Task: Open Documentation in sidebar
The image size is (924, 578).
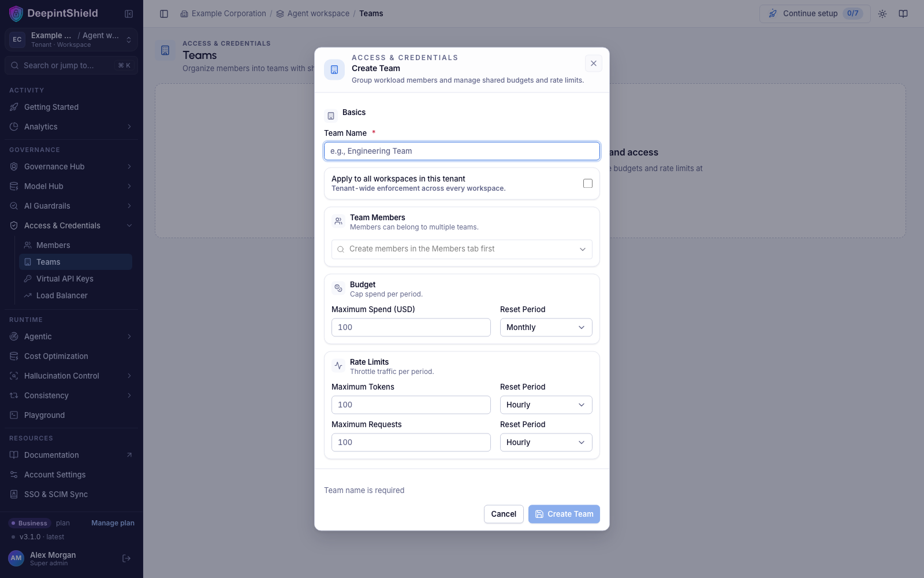Action: pyautogui.click(x=72, y=455)
